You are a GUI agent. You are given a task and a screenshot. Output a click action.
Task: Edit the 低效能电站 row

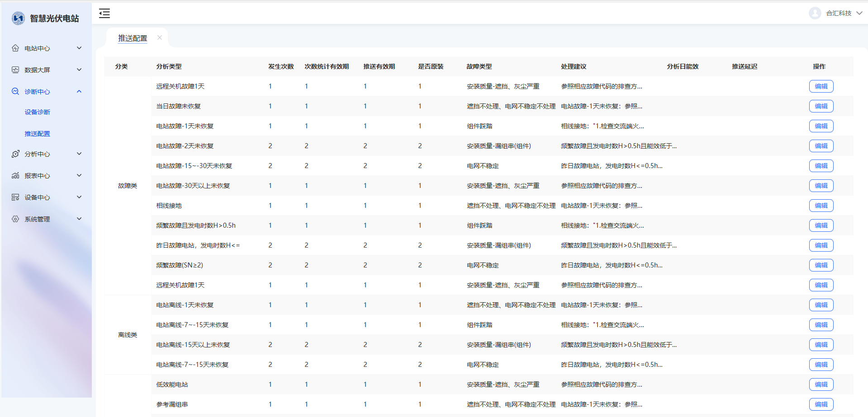coord(821,384)
